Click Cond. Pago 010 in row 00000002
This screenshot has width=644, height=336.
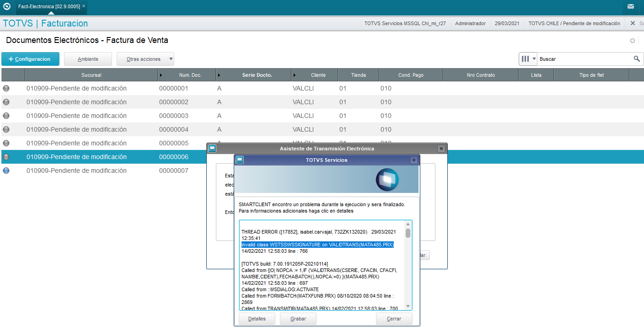[x=386, y=102]
